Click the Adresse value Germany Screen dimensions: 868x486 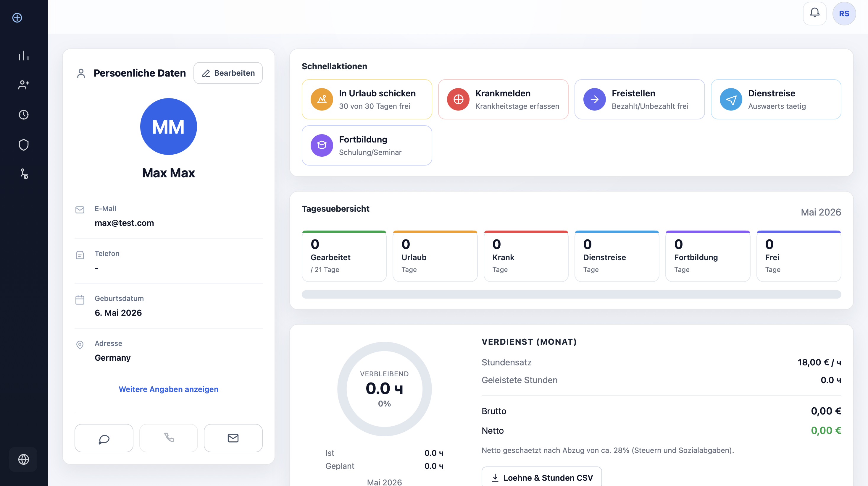point(112,358)
